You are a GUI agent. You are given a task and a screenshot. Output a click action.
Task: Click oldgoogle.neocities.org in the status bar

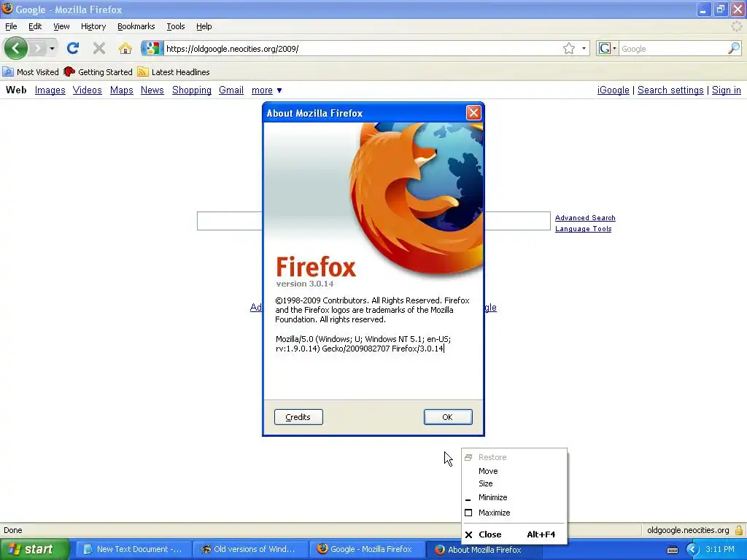pos(688,530)
